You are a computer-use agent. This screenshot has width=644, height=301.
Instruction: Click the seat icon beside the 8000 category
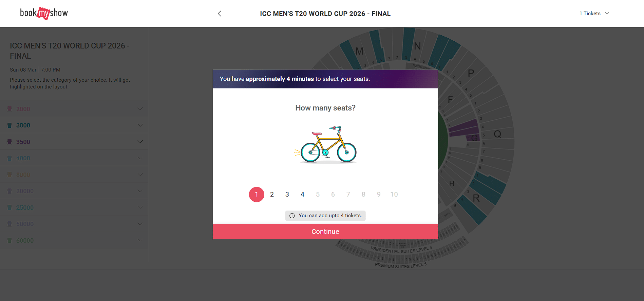[x=10, y=174]
